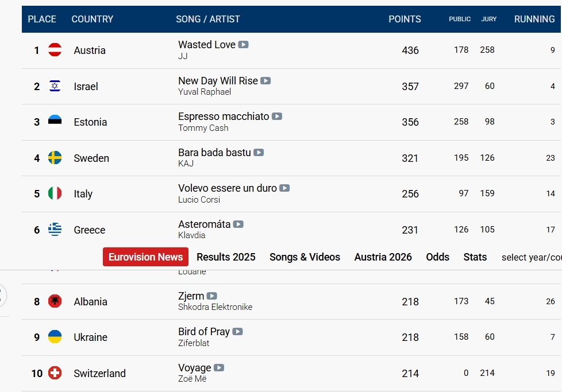Click the Austria flag icon
This screenshot has height=392, width=562.
(55, 50)
